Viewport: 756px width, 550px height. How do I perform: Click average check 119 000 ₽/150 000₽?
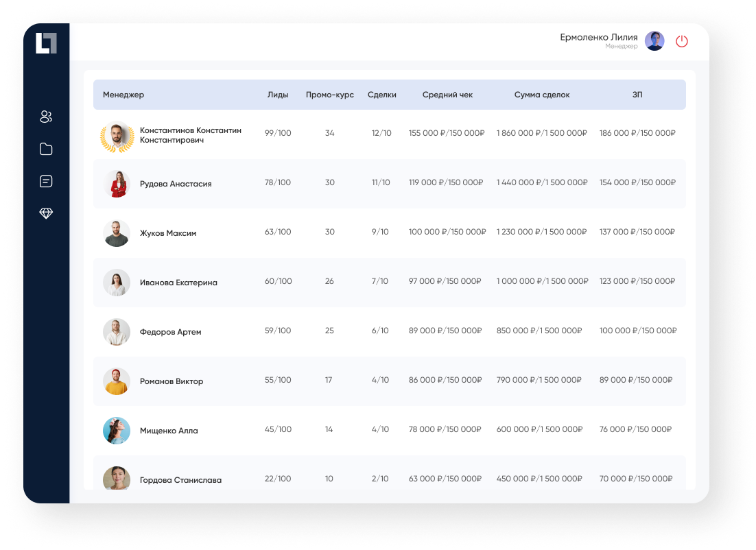(446, 182)
